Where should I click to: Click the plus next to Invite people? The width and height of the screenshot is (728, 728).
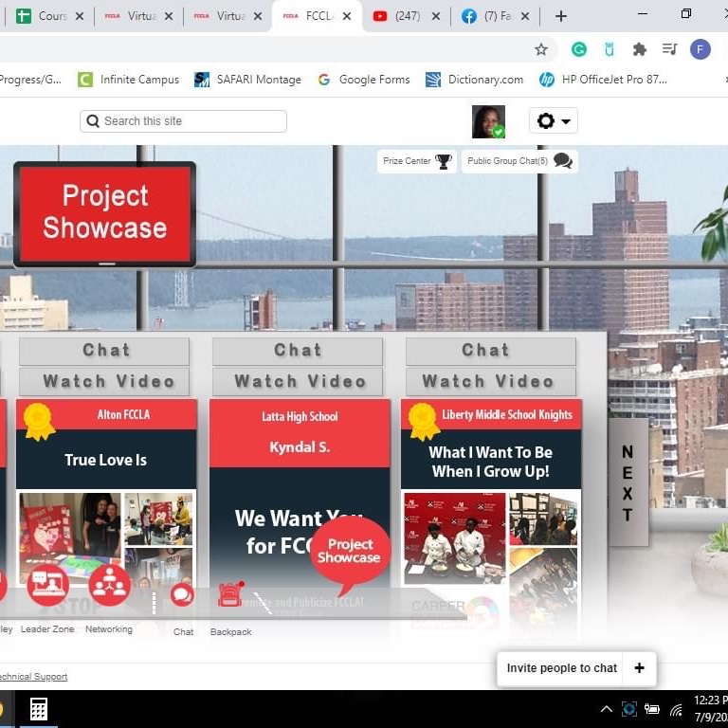639,668
